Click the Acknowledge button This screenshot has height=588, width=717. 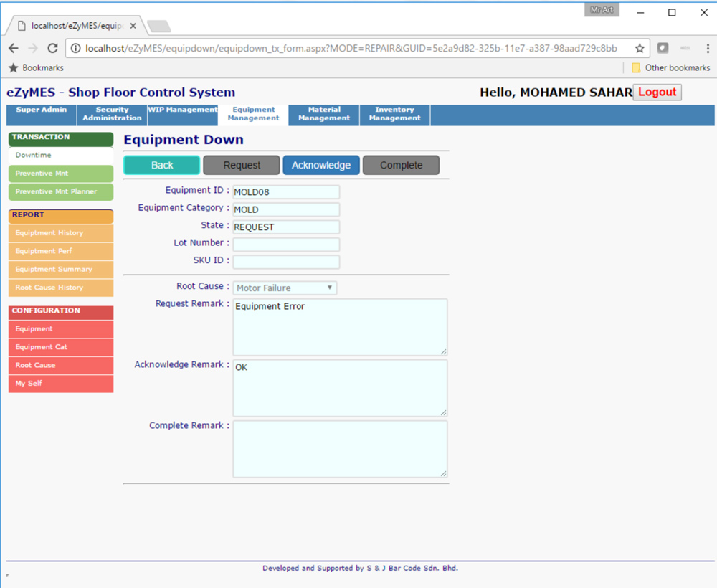tap(320, 165)
